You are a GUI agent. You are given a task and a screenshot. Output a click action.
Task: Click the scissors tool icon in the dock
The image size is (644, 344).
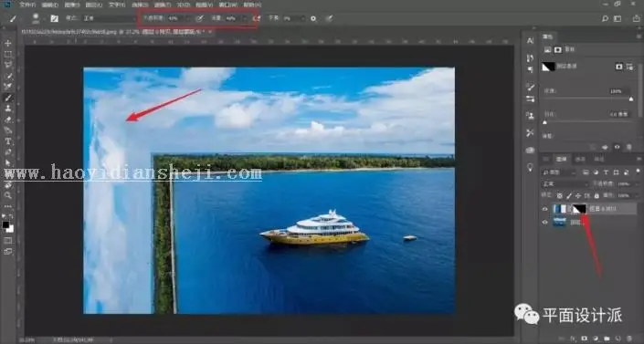point(530,133)
